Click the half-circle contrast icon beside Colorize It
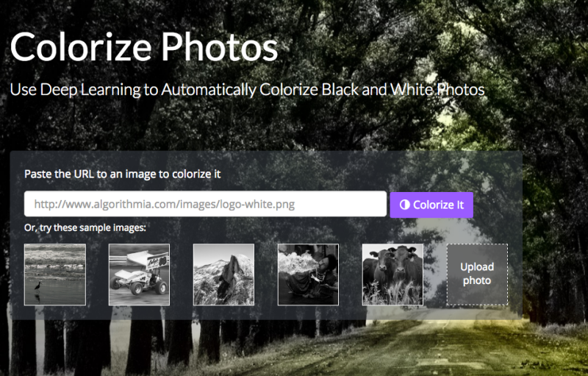 [x=404, y=205]
